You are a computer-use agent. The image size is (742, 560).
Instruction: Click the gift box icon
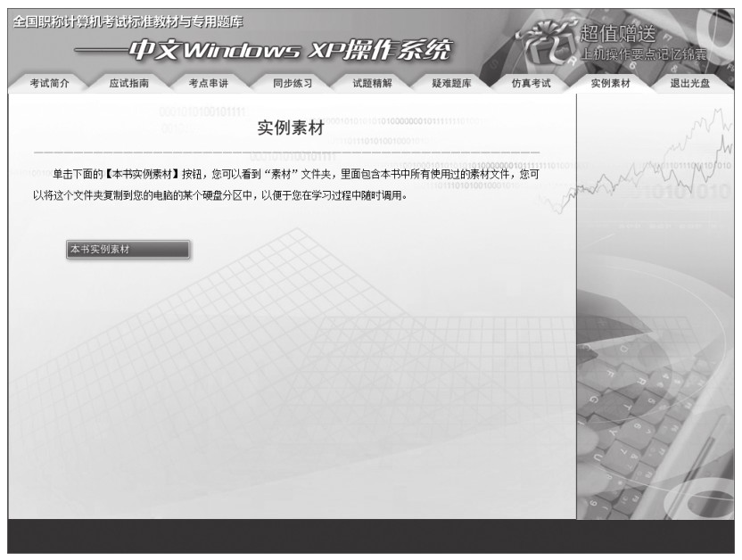[x=547, y=41]
